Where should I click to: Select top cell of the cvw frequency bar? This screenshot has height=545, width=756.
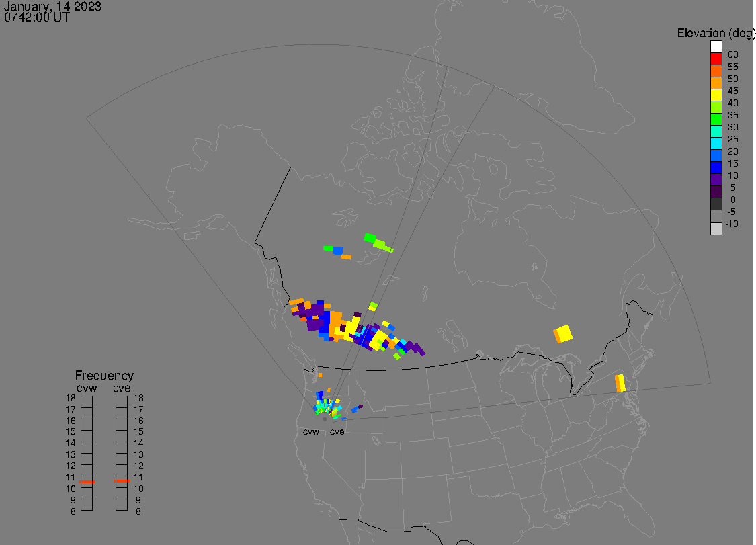[x=87, y=401]
